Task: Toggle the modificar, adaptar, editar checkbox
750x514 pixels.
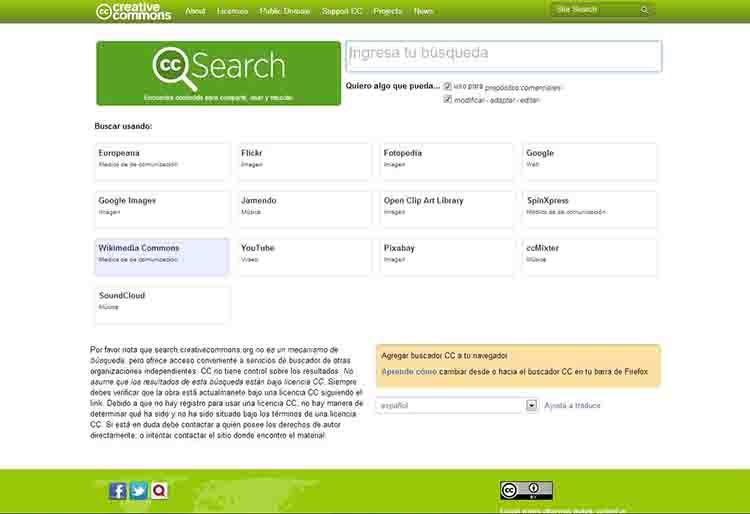Action: tap(447, 99)
